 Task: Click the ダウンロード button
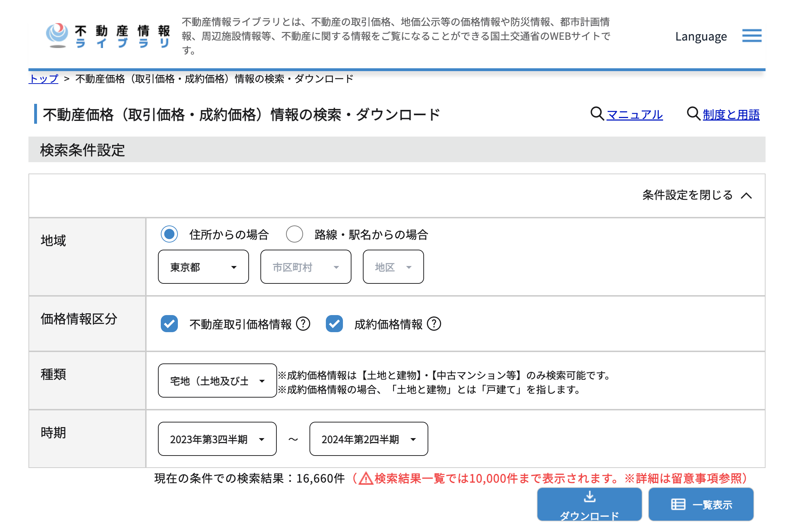coord(589,504)
